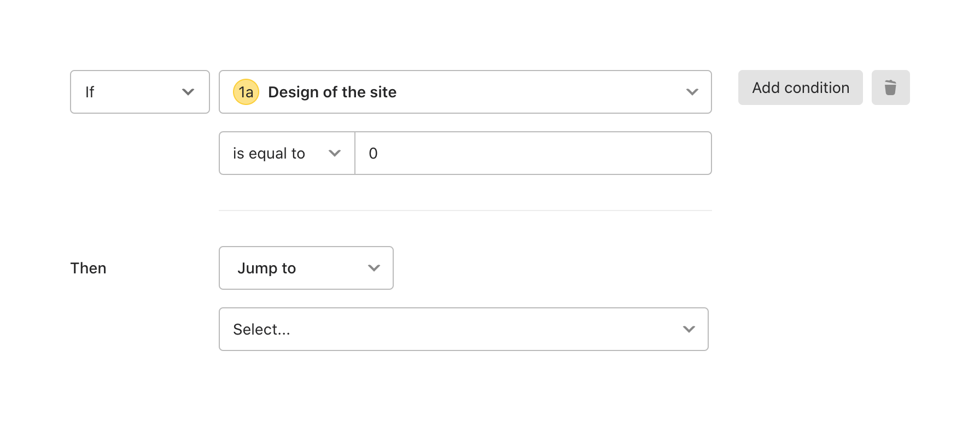Screen dimensions: 980x421
Task: Click the Design of the site title text
Action: pos(332,92)
